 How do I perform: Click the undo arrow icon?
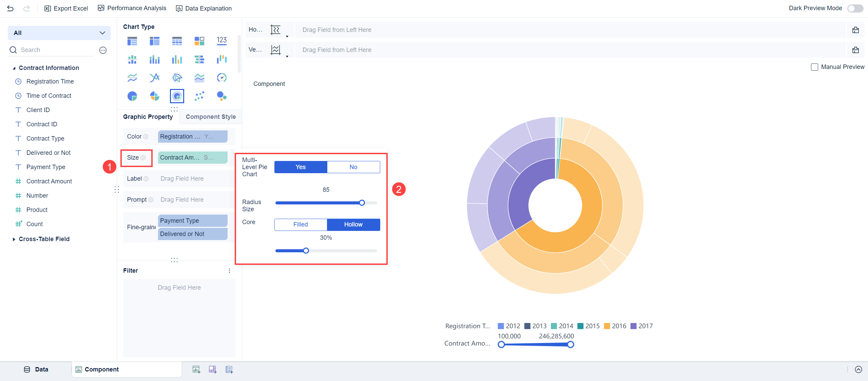point(10,8)
